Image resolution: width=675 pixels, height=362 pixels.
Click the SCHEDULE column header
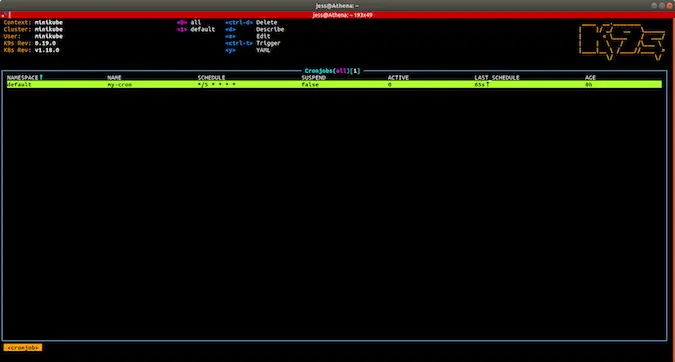pos(211,77)
